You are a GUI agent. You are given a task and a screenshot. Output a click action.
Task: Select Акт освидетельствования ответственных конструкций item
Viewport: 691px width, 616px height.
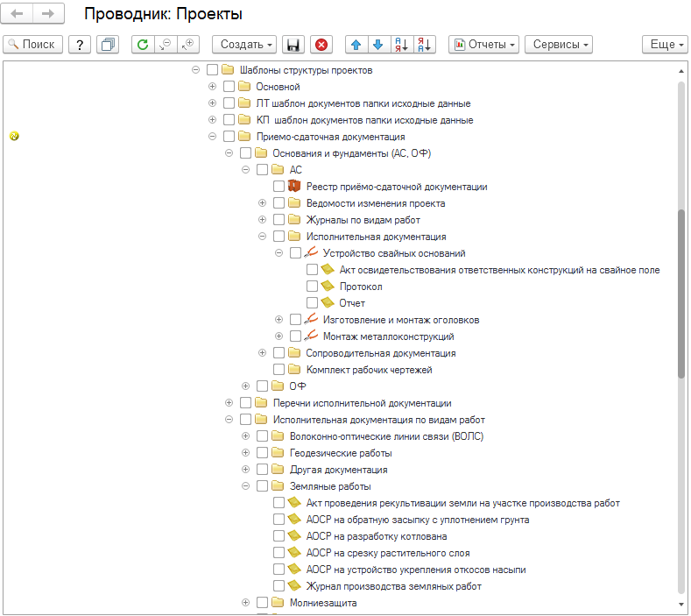click(x=499, y=270)
